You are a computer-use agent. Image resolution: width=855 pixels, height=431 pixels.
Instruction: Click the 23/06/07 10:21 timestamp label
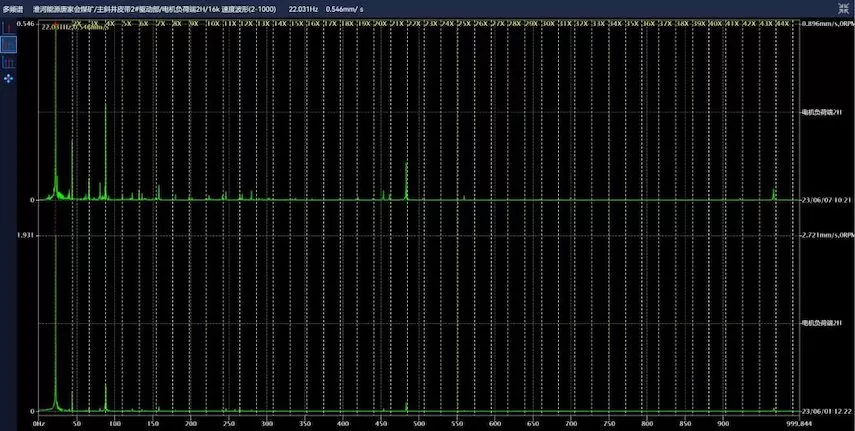(825, 200)
